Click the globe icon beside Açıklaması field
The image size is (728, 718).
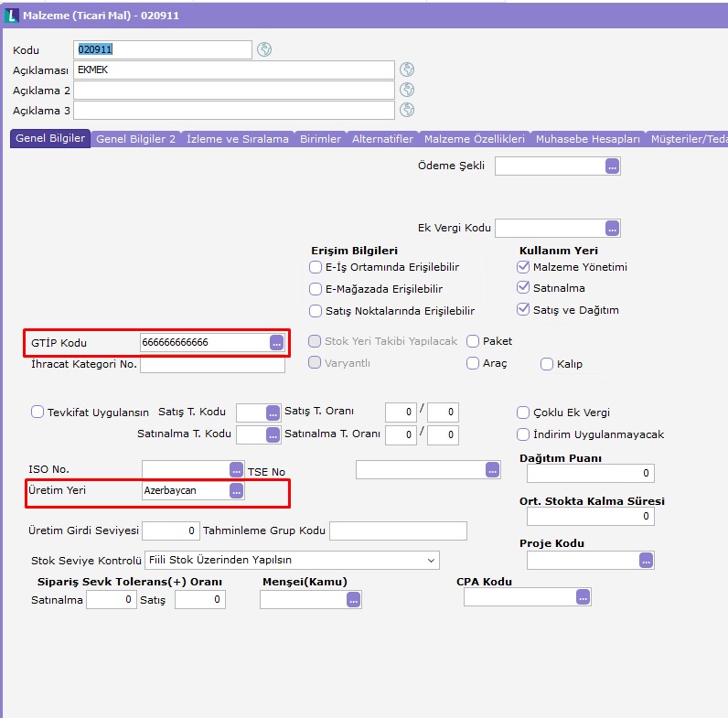407,70
